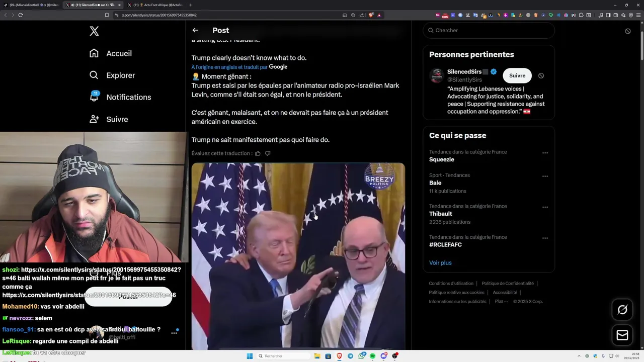Open Telegram from the taskbar

351,356
